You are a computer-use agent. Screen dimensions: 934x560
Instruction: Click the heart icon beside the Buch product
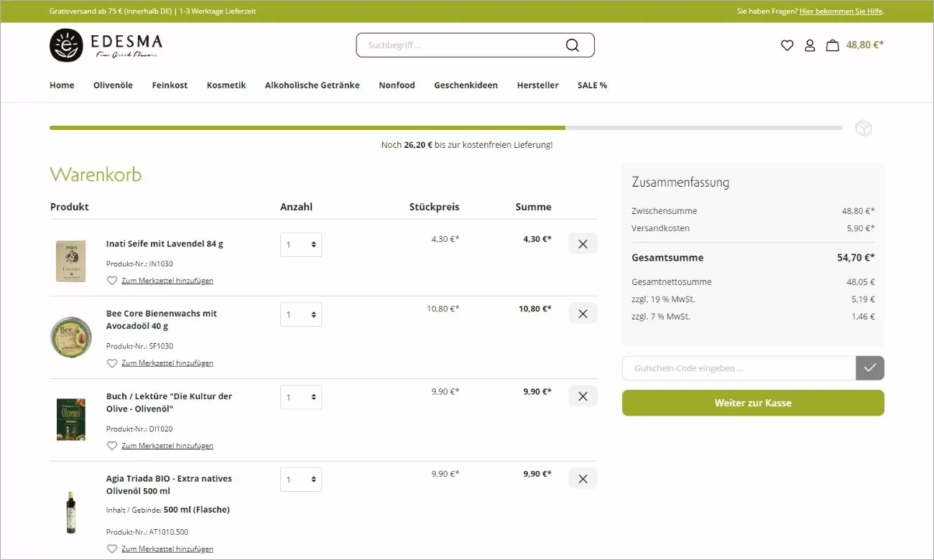[x=112, y=445]
